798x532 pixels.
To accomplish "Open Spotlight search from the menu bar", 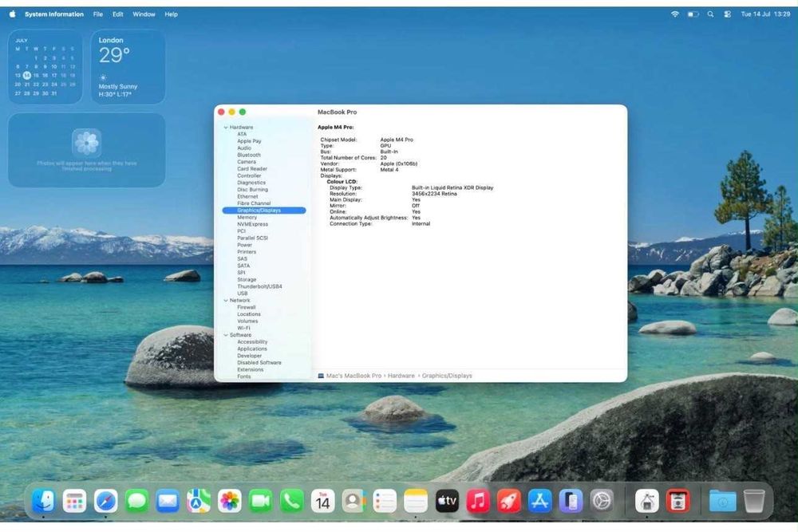I will click(710, 14).
